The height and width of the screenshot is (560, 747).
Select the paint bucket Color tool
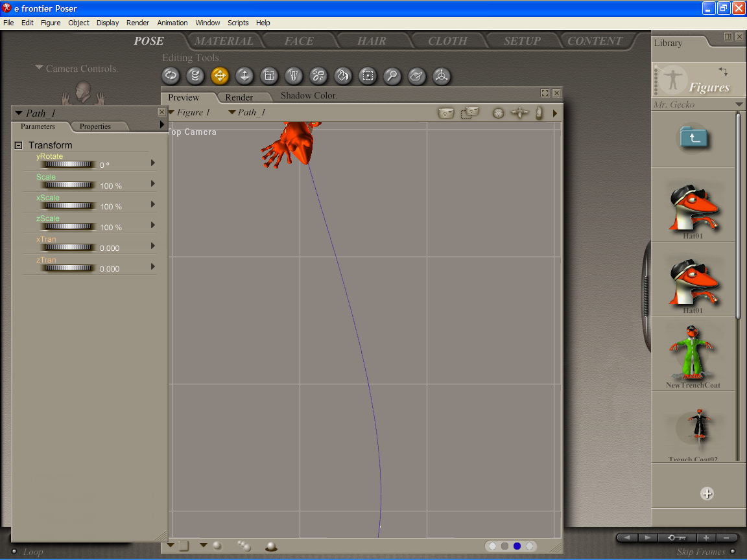(x=343, y=76)
